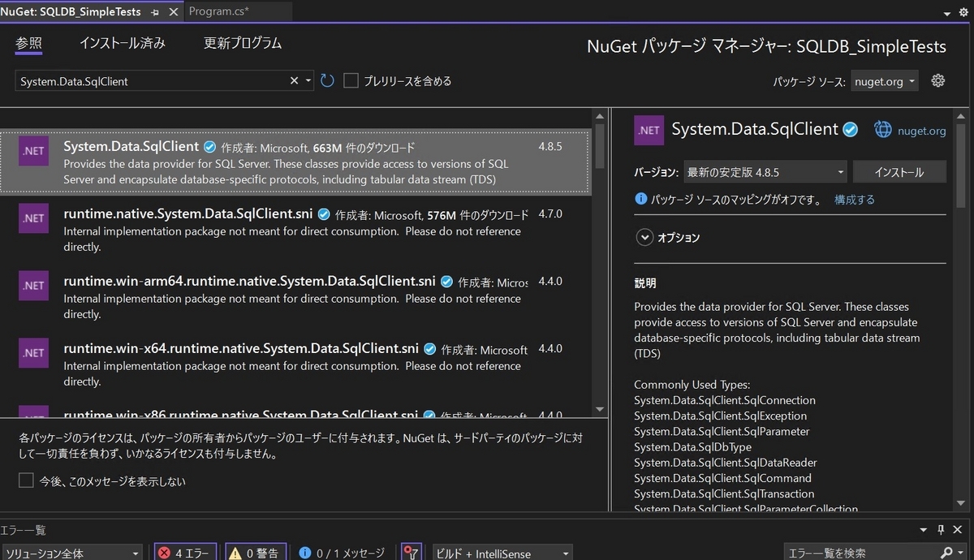Toggle 0 / 1 メッセージ messages filter

pyautogui.click(x=342, y=553)
